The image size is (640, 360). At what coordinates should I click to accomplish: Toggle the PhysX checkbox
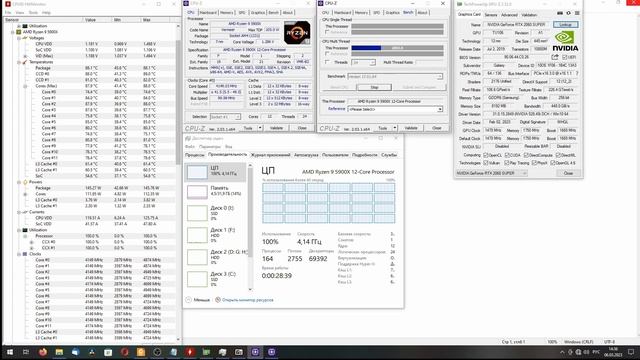534,163
